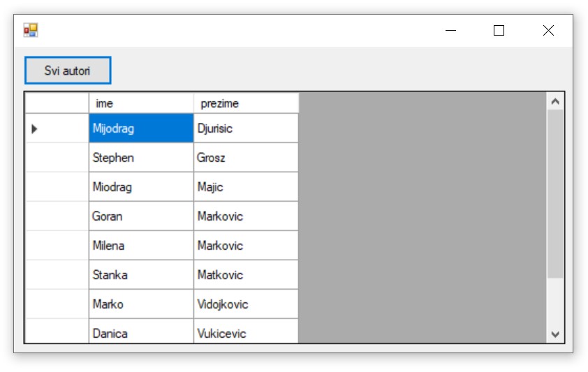The image size is (588, 372).
Task: Select the Vidojkovic surname cell
Action: [246, 304]
